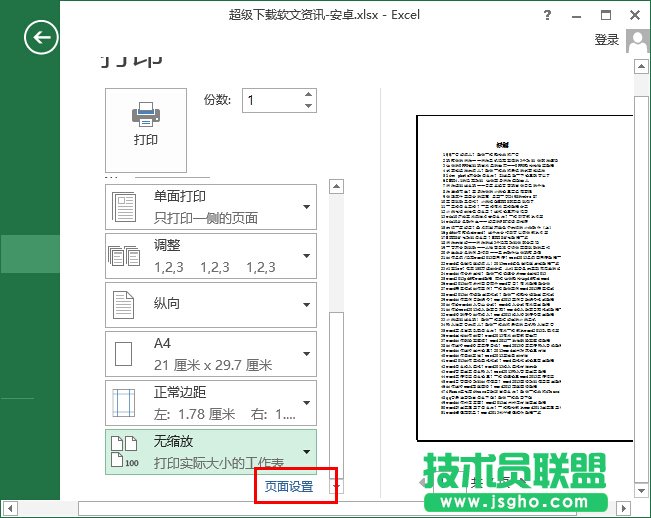Click the user account avatar icon
Viewport: 651px width, 518px height.
[x=637, y=41]
